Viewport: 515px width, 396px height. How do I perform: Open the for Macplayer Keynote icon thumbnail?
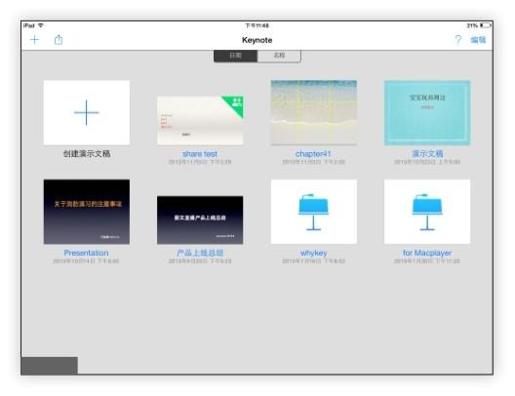click(x=427, y=212)
